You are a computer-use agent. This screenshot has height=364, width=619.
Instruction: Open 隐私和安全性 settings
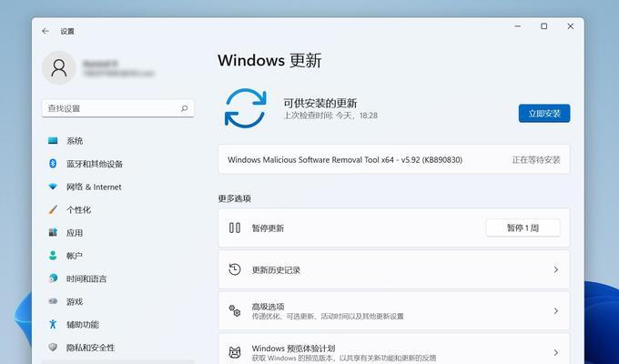point(117,348)
